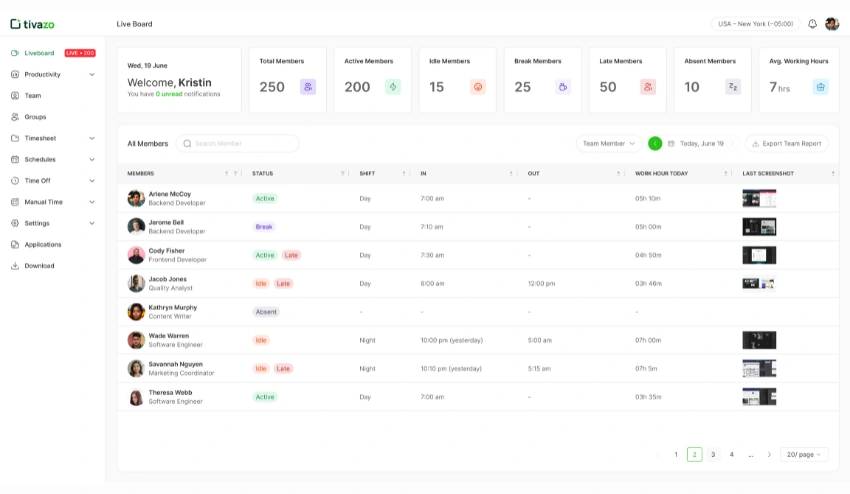Screen dimensions: 850x494
Task: Click the Active Members green icon
Action: click(393, 87)
